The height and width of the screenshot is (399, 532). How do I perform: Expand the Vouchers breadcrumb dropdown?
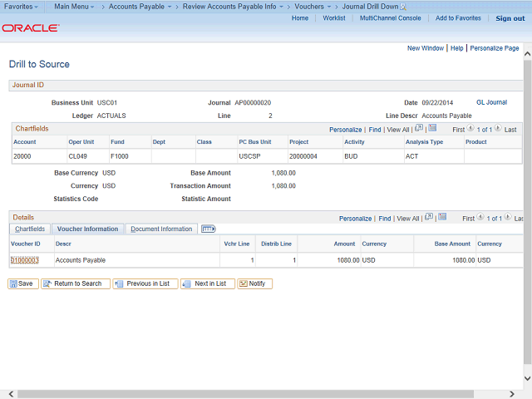point(313,6)
